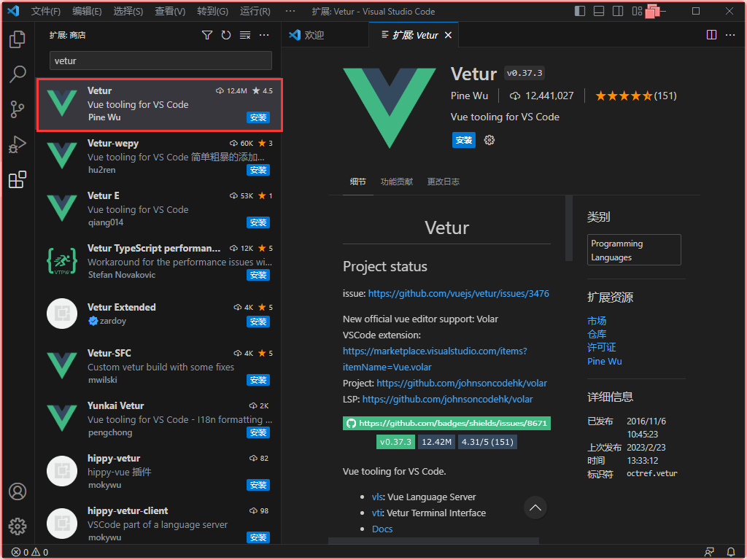Toggle bottom panel layout icon
Screen dimensions: 747x560
pyautogui.click(x=599, y=11)
